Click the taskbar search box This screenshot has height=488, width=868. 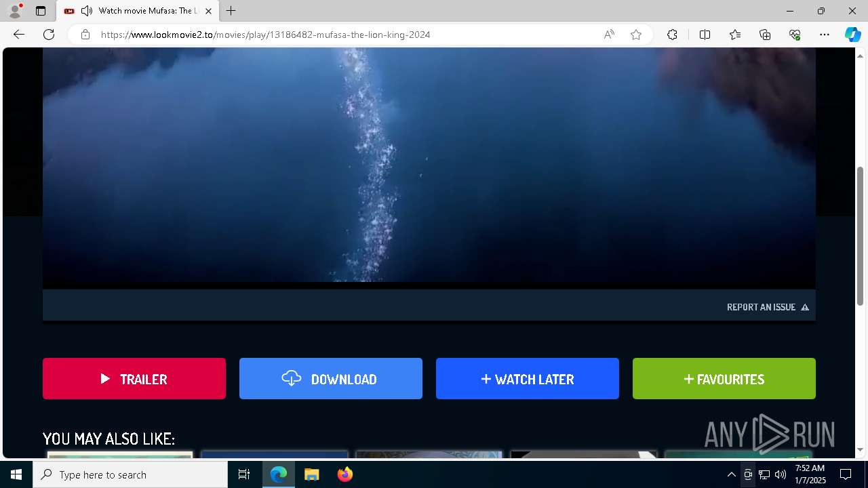[130, 474]
